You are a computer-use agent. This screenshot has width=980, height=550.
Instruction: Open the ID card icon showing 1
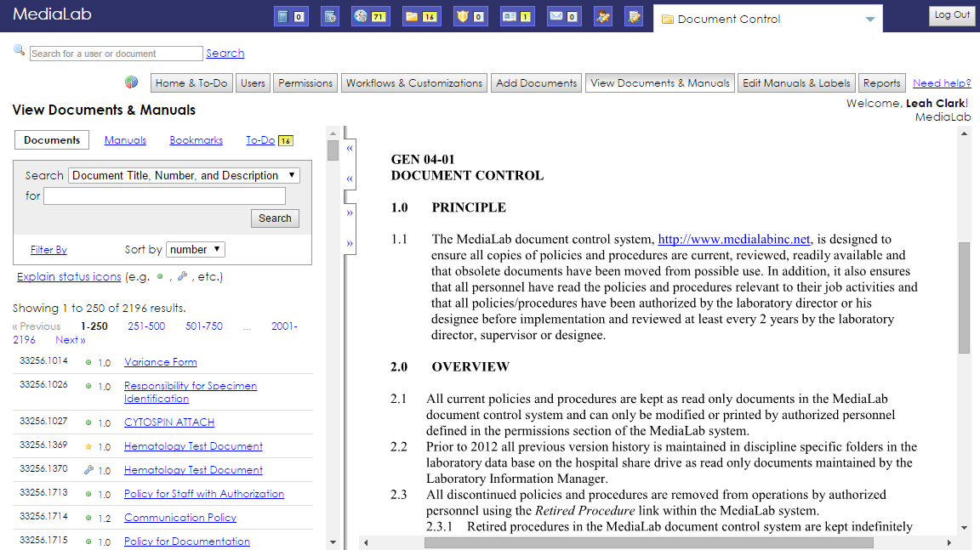pyautogui.click(x=517, y=16)
